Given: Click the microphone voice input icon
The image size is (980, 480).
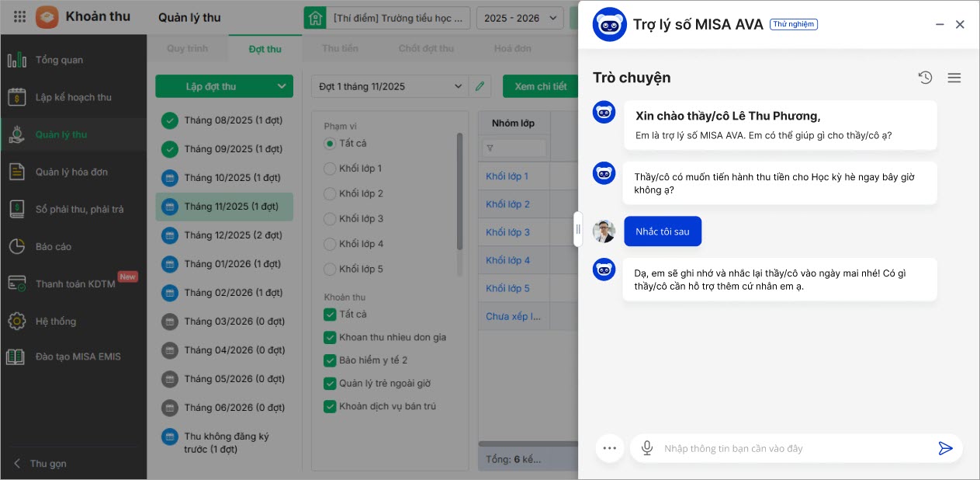Looking at the screenshot, I should (x=646, y=448).
